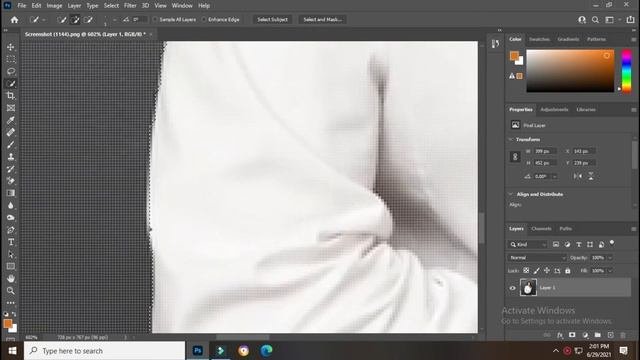Viewport: 640px width, 360px height.
Task: Click Subtract from Selection mode icon
Action: [88, 20]
